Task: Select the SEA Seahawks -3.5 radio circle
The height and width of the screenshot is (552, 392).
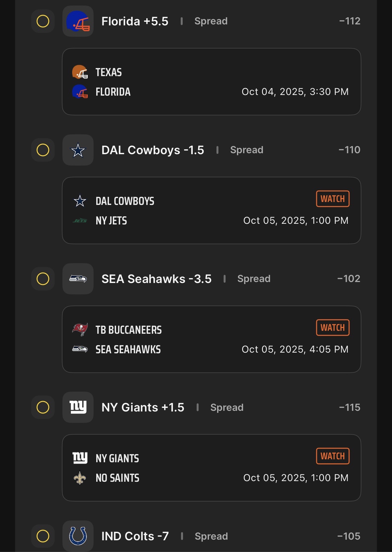Action: click(43, 279)
